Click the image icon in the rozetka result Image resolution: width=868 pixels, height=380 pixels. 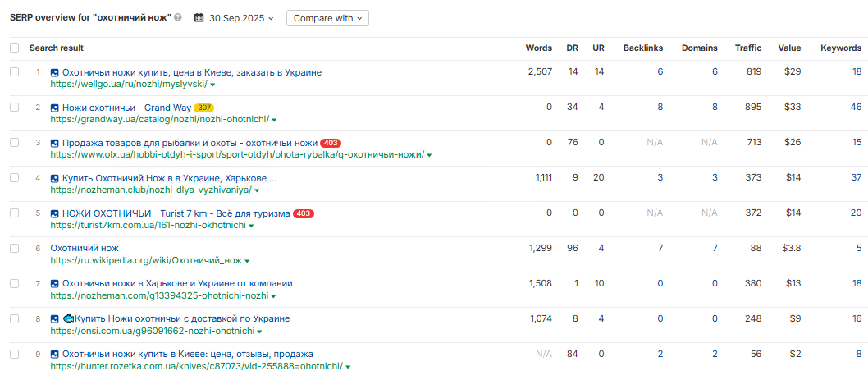click(x=54, y=354)
